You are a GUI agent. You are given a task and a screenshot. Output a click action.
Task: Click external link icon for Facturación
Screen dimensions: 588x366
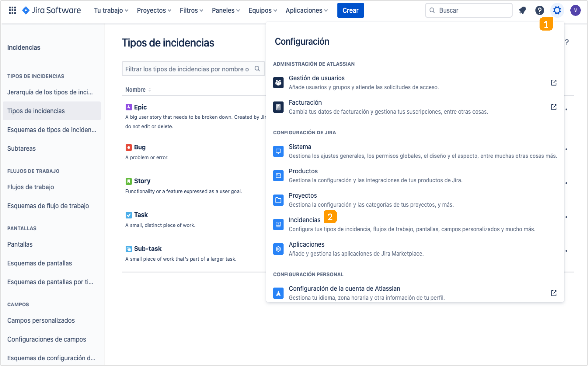point(554,107)
